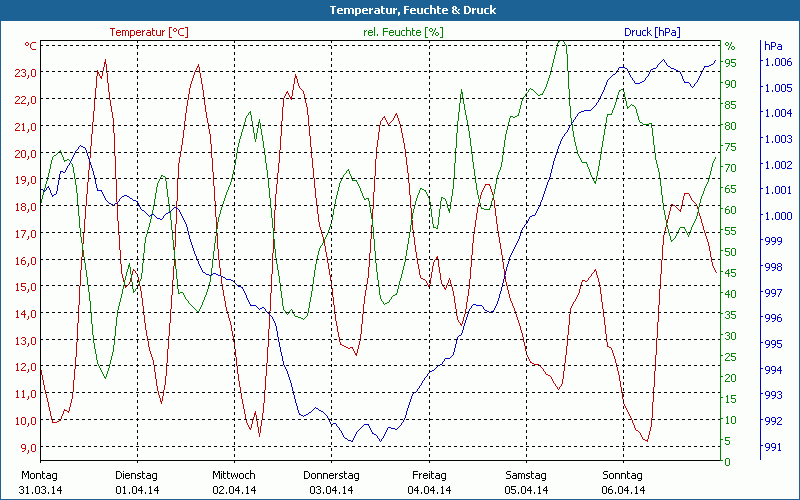
Task: Click the 1.006 tick on the pressure axis
Action: pos(778,62)
